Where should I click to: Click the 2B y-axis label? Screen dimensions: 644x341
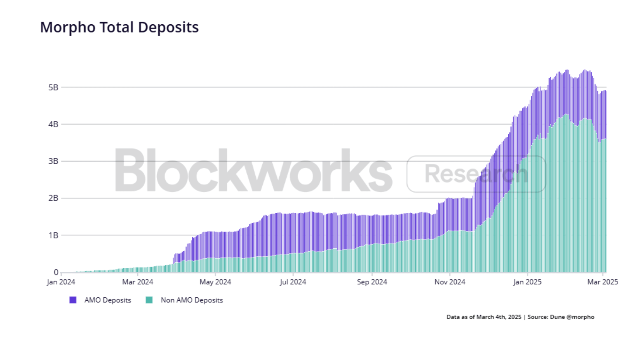coord(53,198)
